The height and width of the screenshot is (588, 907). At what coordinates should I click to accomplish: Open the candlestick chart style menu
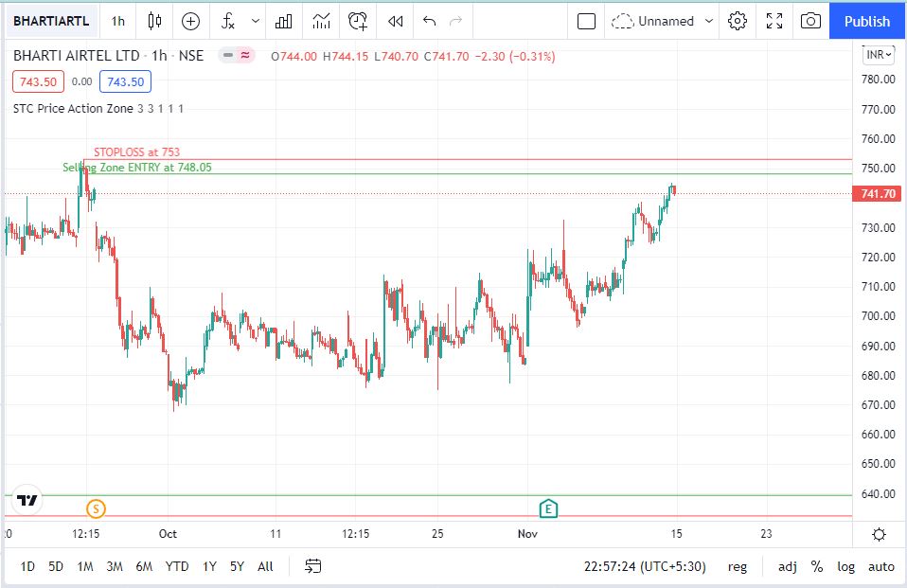156,21
